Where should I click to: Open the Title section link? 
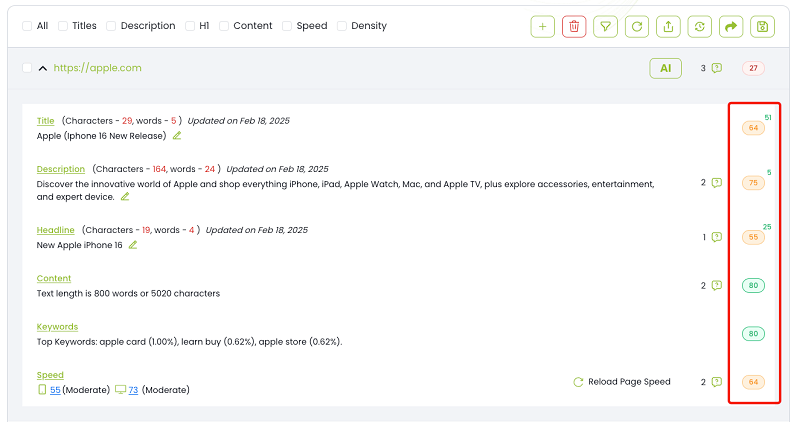(45, 121)
